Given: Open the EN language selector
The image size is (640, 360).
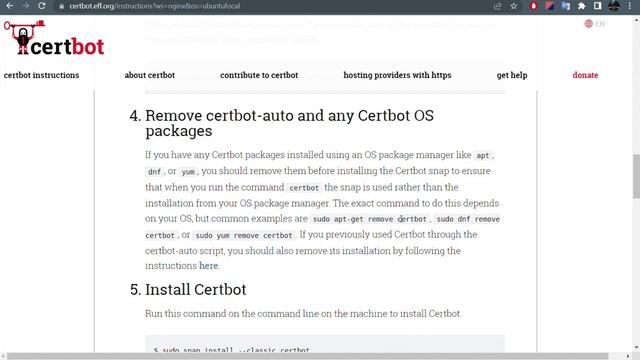Looking at the screenshot, I should click(595, 24).
